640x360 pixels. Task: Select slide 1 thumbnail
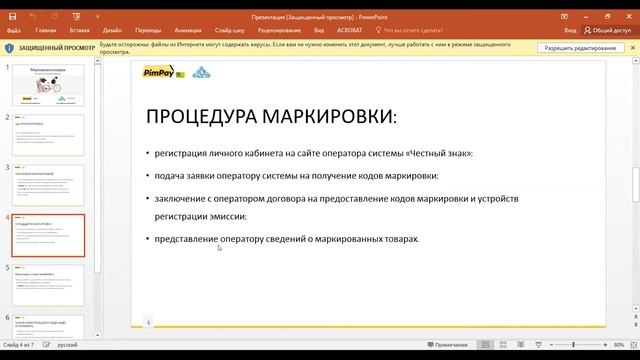click(48, 85)
